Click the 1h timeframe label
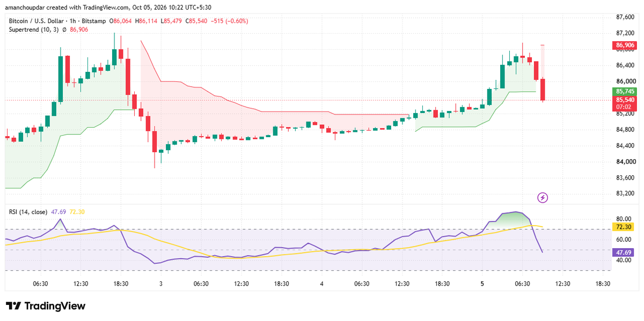Image resolution: width=644 pixels, height=321 pixels. (x=73, y=21)
